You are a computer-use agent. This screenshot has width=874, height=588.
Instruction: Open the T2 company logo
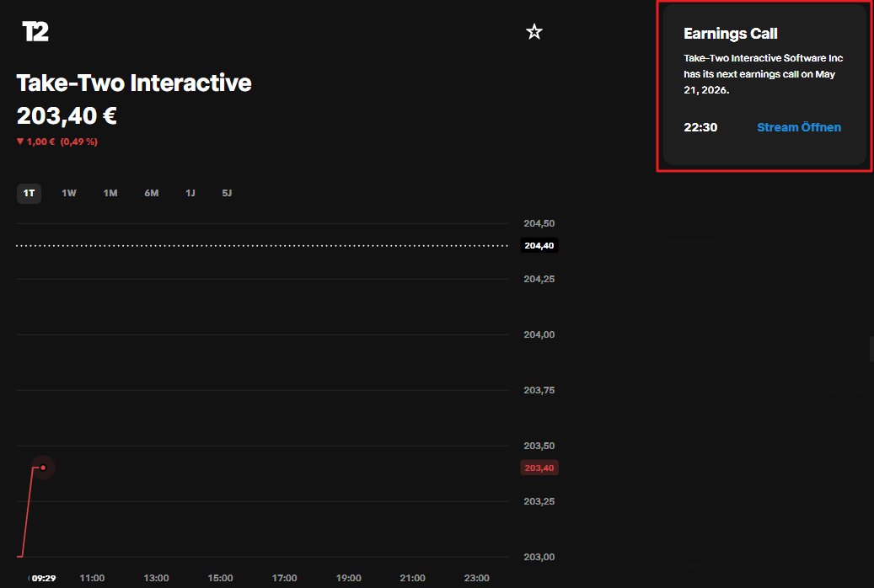[35, 32]
